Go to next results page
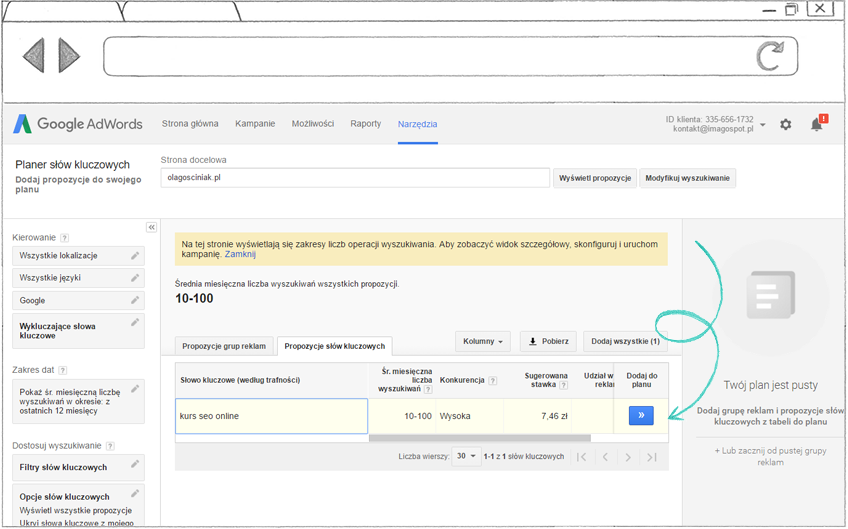 click(628, 457)
